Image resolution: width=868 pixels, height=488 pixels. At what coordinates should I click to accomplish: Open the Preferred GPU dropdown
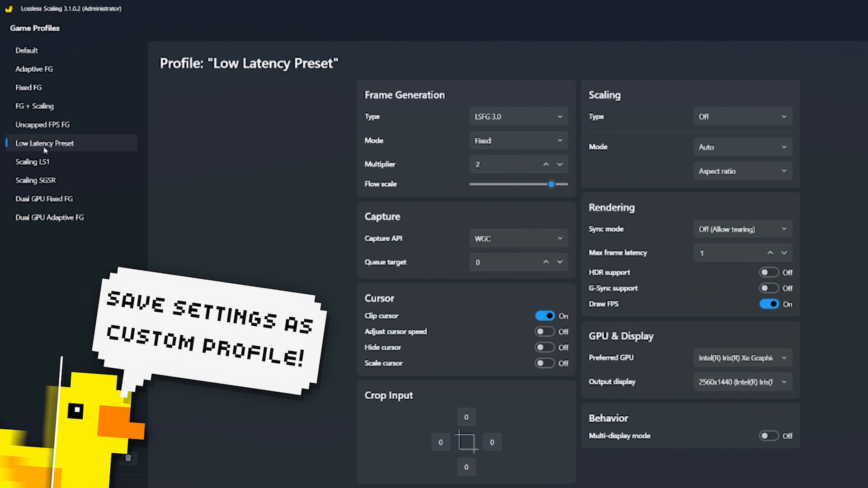pos(742,357)
